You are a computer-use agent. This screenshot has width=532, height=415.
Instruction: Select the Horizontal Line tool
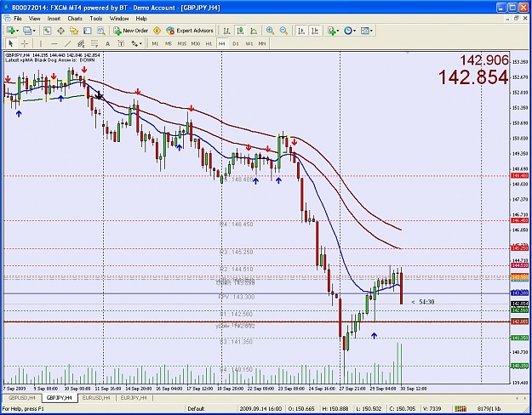click(54, 43)
